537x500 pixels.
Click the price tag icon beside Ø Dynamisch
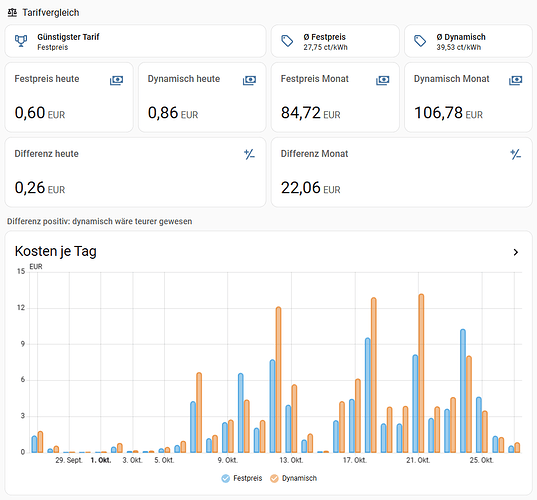(420, 41)
